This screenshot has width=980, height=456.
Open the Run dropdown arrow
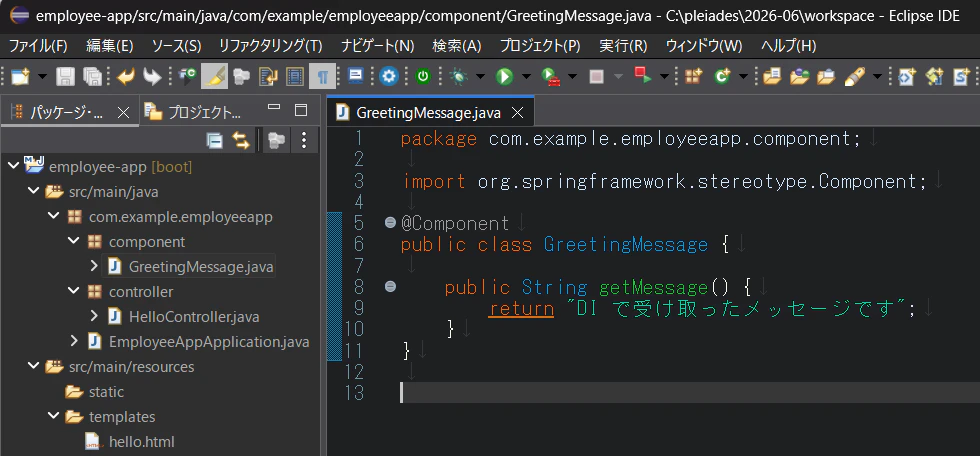[526, 77]
